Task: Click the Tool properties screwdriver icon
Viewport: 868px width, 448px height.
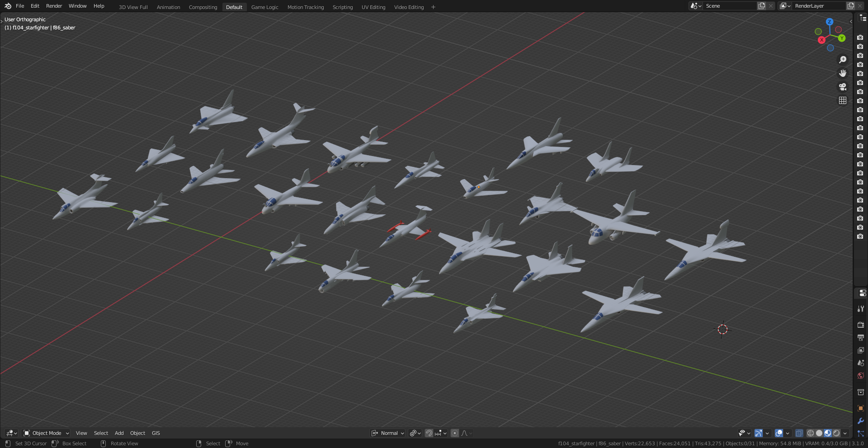Action: point(860,309)
